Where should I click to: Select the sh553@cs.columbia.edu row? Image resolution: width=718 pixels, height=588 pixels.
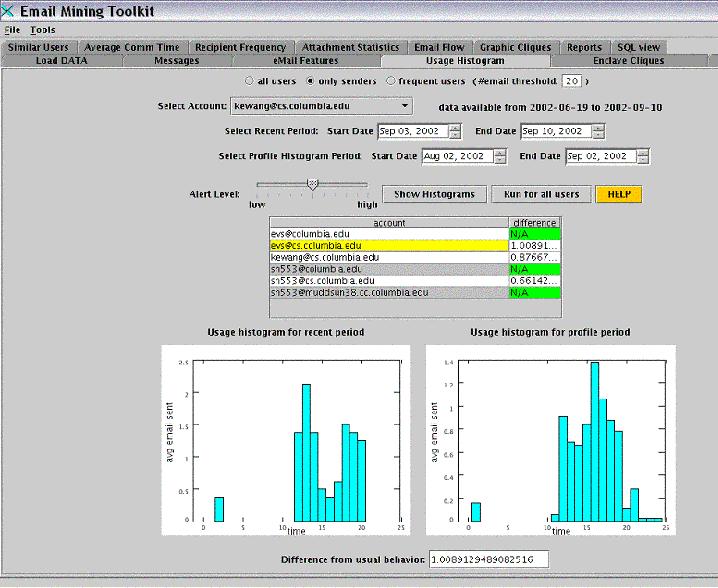pos(415,281)
